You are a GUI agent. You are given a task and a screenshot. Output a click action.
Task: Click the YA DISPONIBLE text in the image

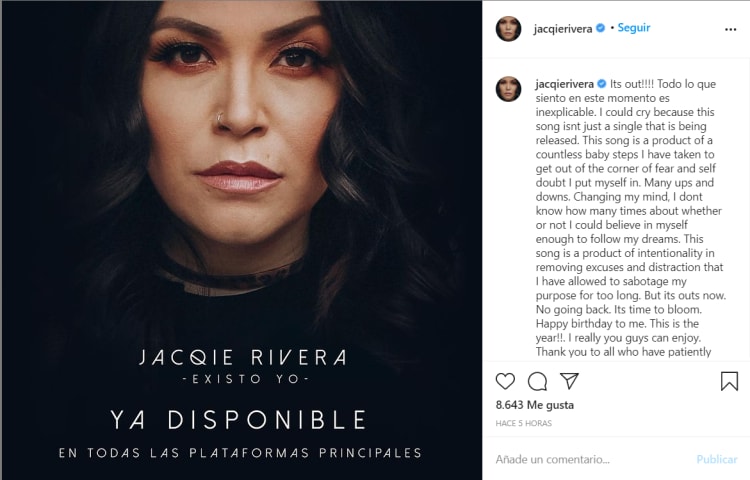pyautogui.click(x=238, y=418)
